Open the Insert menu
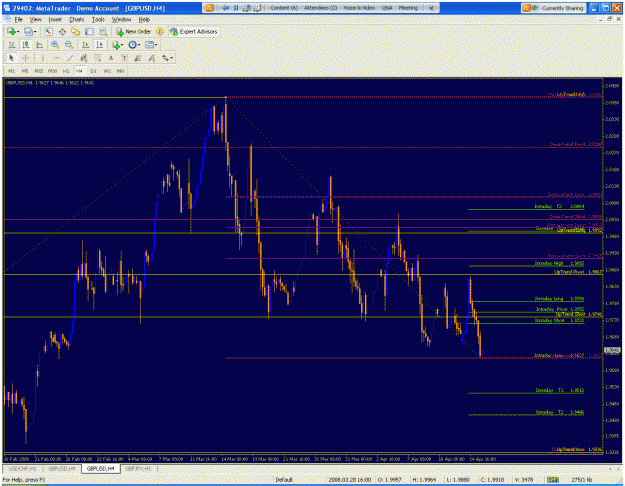The image size is (625, 486). 55,19
